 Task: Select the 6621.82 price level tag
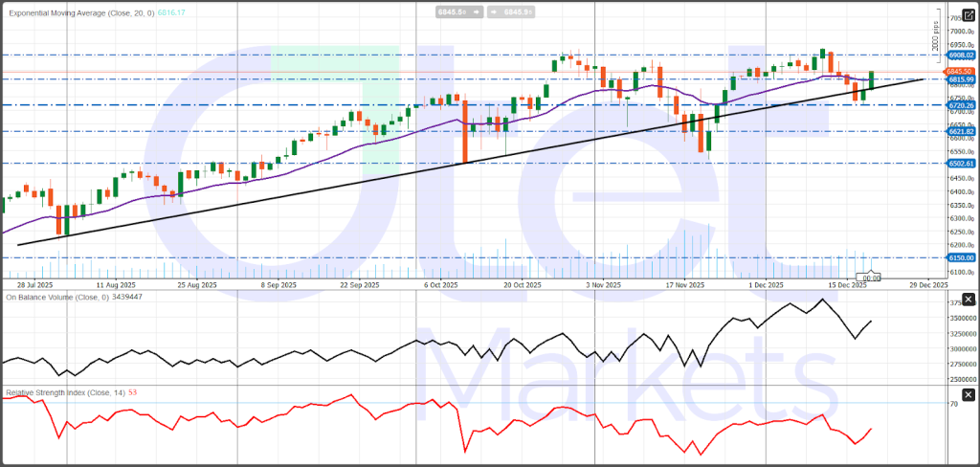(x=960, y=131)
